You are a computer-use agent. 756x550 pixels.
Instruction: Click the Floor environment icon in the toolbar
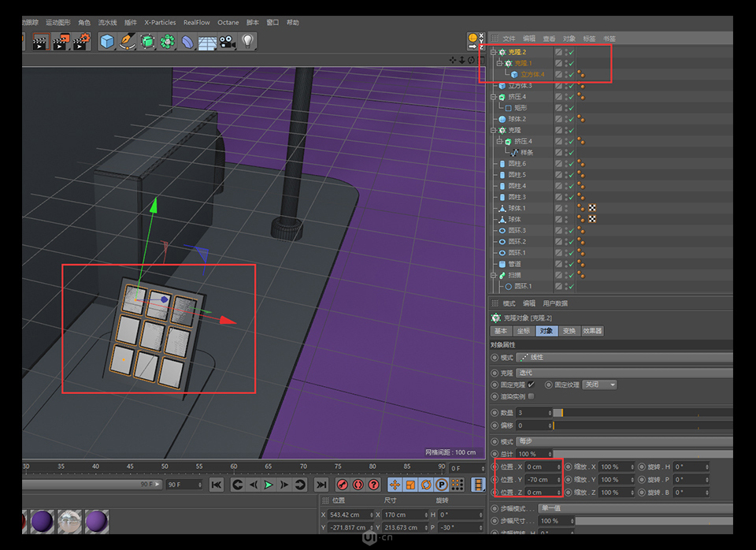pos(207,42)
